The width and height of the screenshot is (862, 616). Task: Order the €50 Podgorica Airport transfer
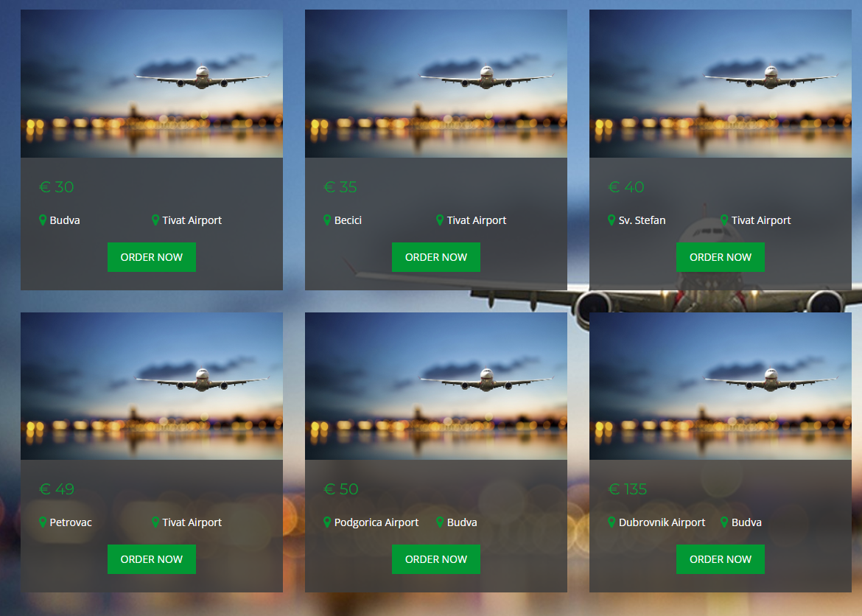(436, 559)
